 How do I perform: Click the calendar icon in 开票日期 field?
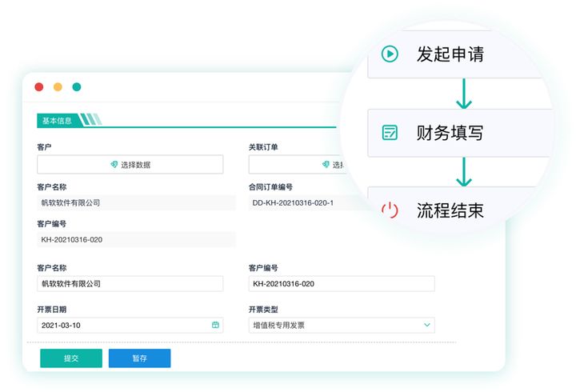215,325
